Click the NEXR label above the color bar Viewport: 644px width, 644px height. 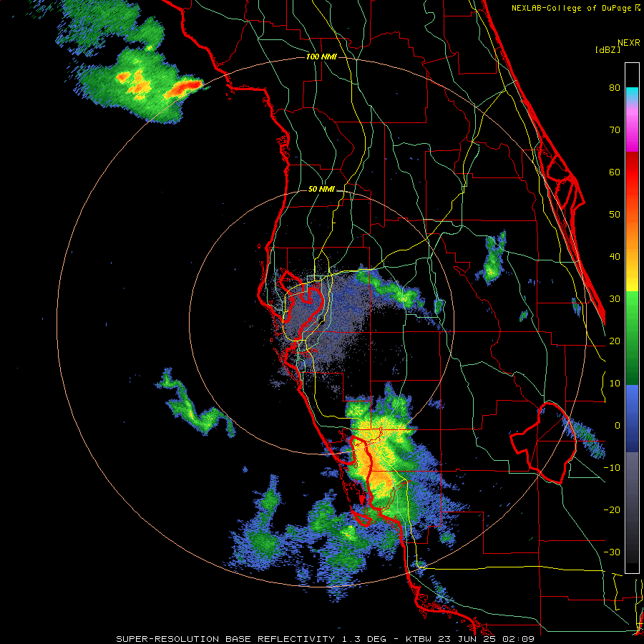pyautogui.click(x=629, y=43)
